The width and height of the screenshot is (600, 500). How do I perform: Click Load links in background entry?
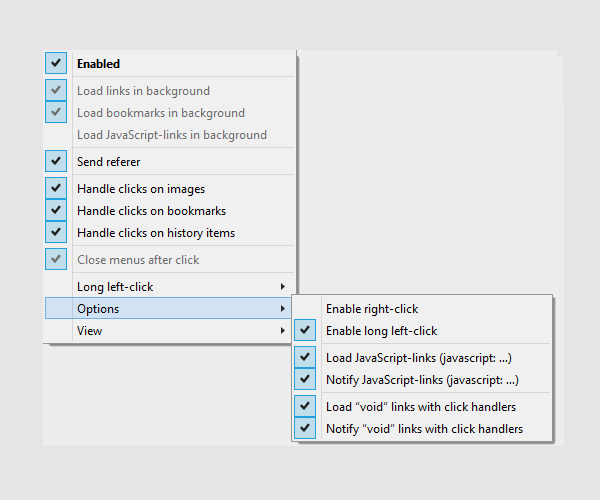pos(169,91)
